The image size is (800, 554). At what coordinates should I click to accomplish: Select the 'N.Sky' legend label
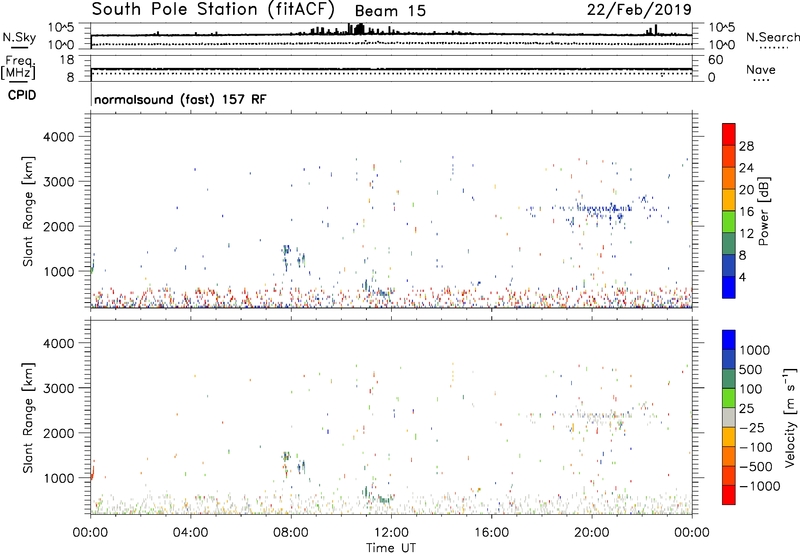[x=19, y=37]
